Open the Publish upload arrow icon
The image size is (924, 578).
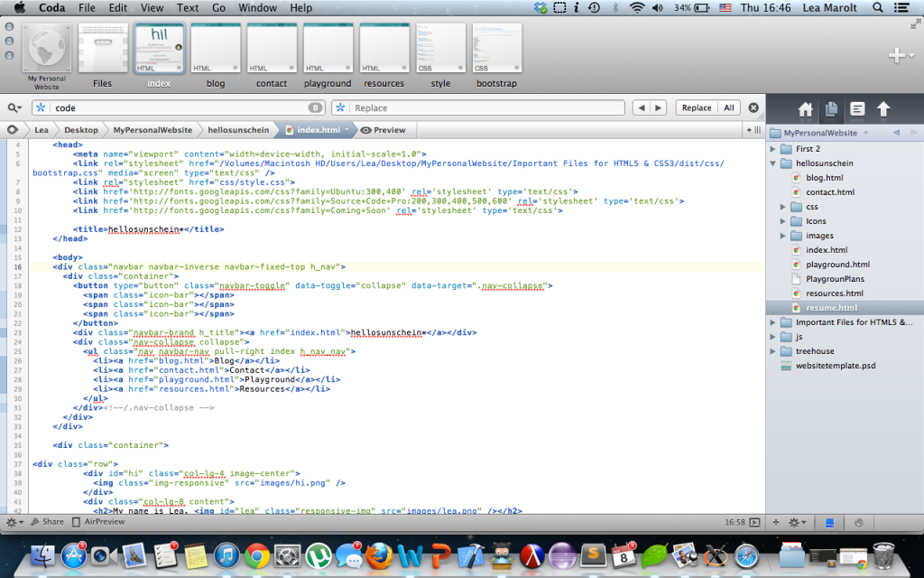[x=883, y=109]
